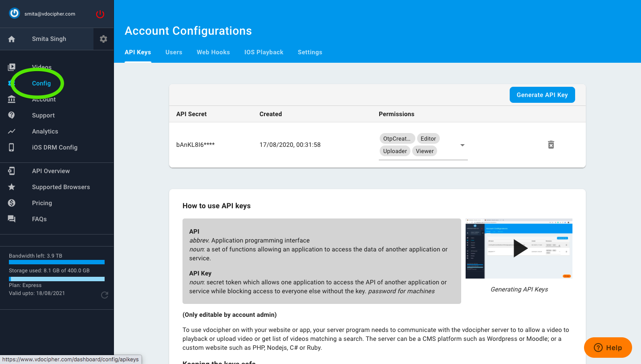Open Supported Browsers link

coord(61,187)
